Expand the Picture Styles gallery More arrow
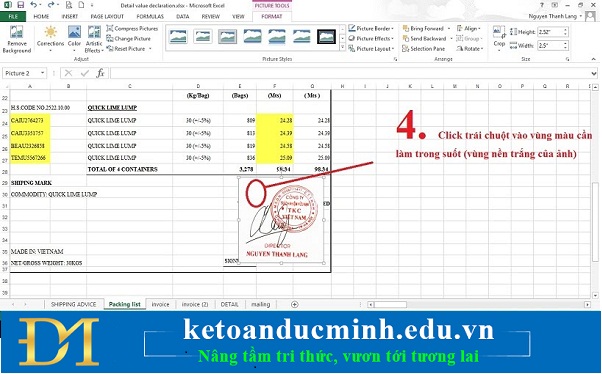 click(342, 48)
